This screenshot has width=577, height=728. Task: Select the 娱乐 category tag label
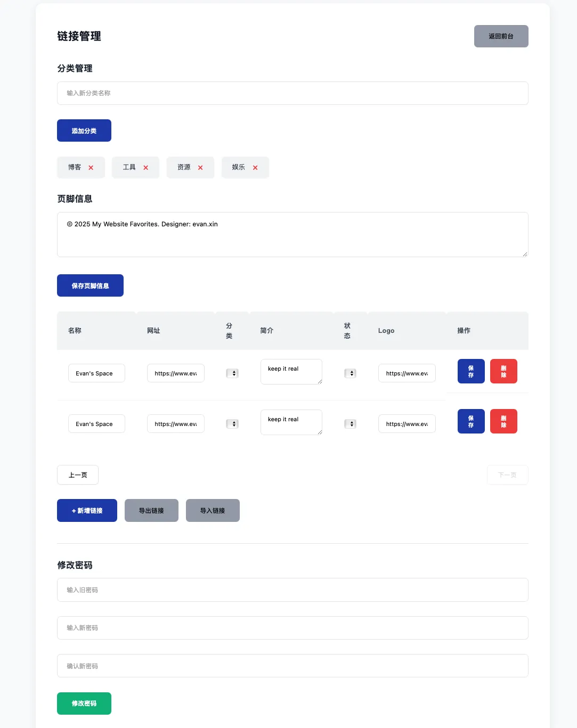tap(239, 167)
